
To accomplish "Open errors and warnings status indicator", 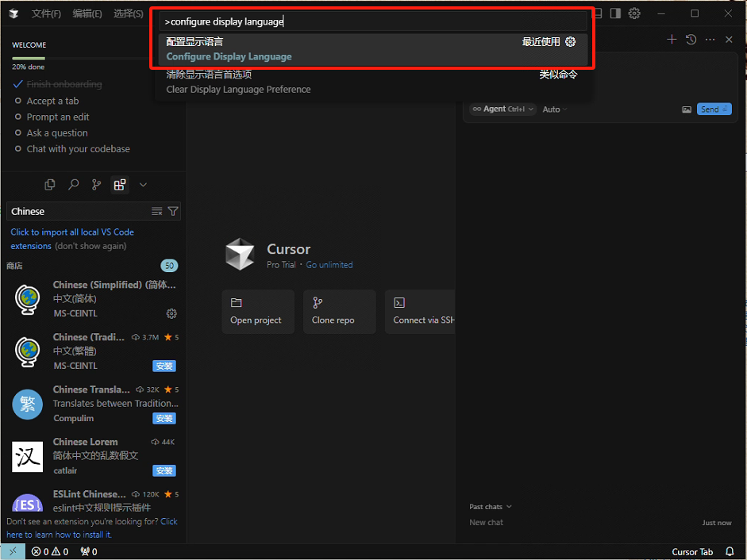I will coord(50,551).
